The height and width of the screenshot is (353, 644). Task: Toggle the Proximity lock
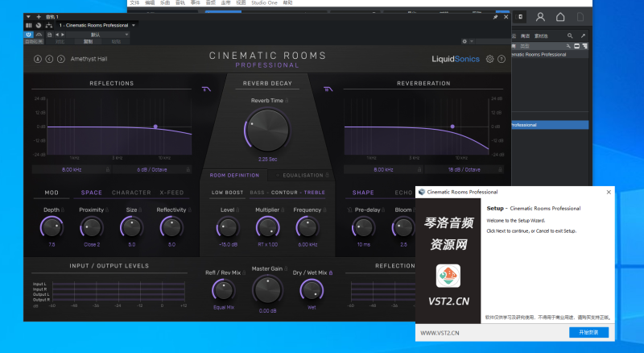[107, 210]
